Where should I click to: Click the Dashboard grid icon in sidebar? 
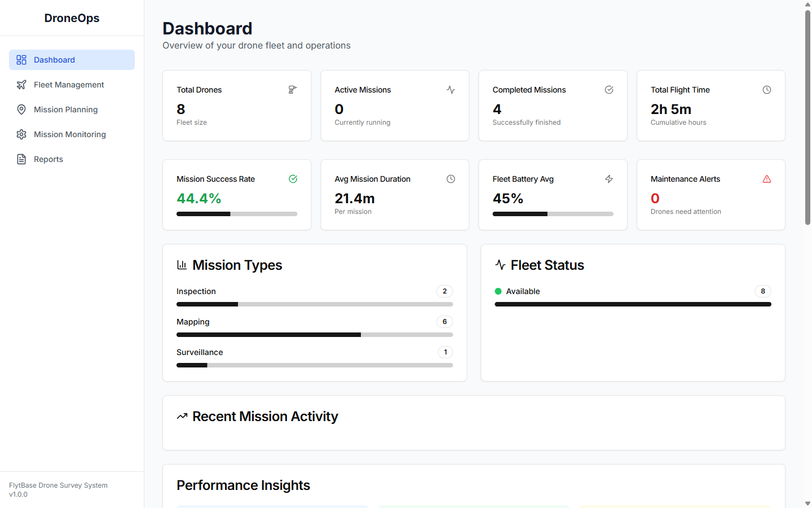coord(21,60)
